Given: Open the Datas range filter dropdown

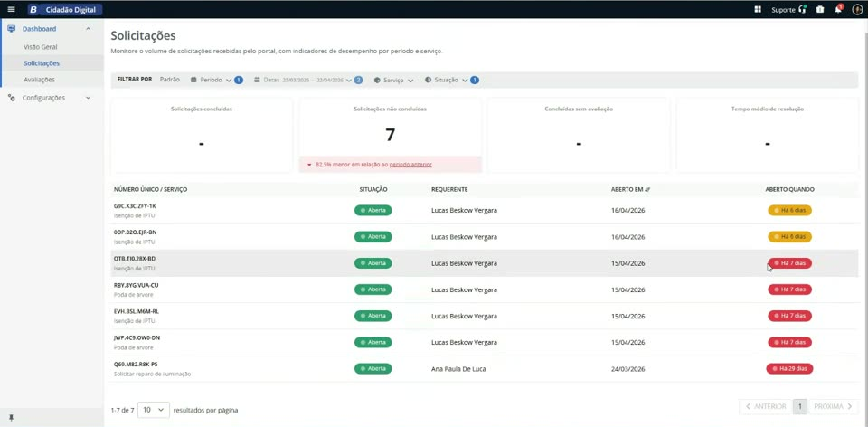Looking at the screenshot, I should pos(308,80).
